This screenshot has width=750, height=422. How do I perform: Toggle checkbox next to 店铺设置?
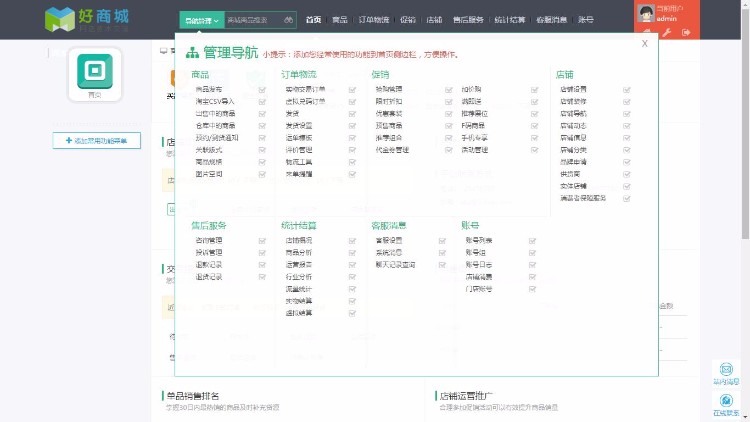pos(626,89)
